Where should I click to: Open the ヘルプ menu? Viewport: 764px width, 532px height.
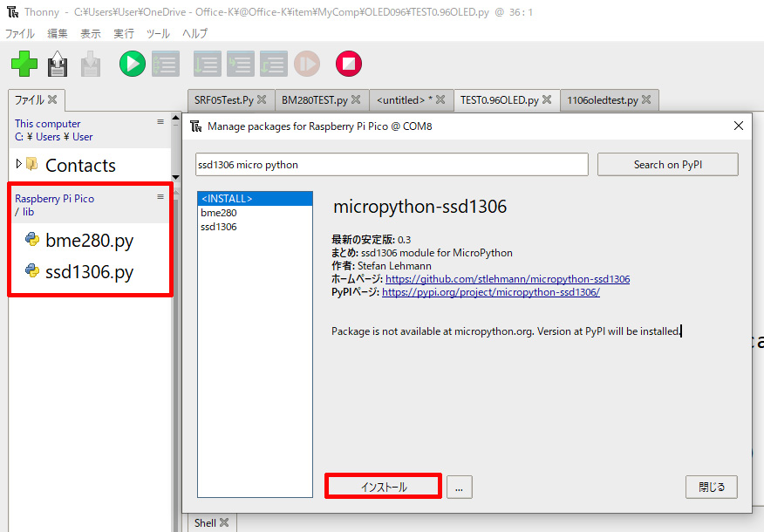tap(194, 33)
